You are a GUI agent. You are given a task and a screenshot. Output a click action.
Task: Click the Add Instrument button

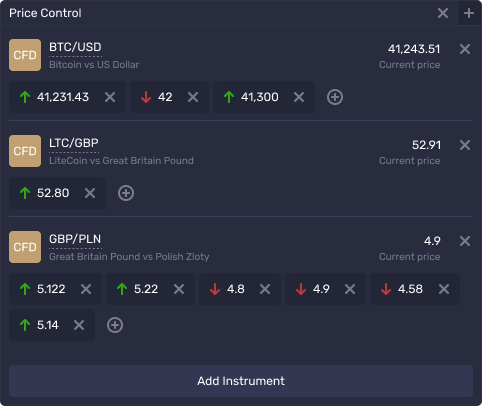coord(241,381)
